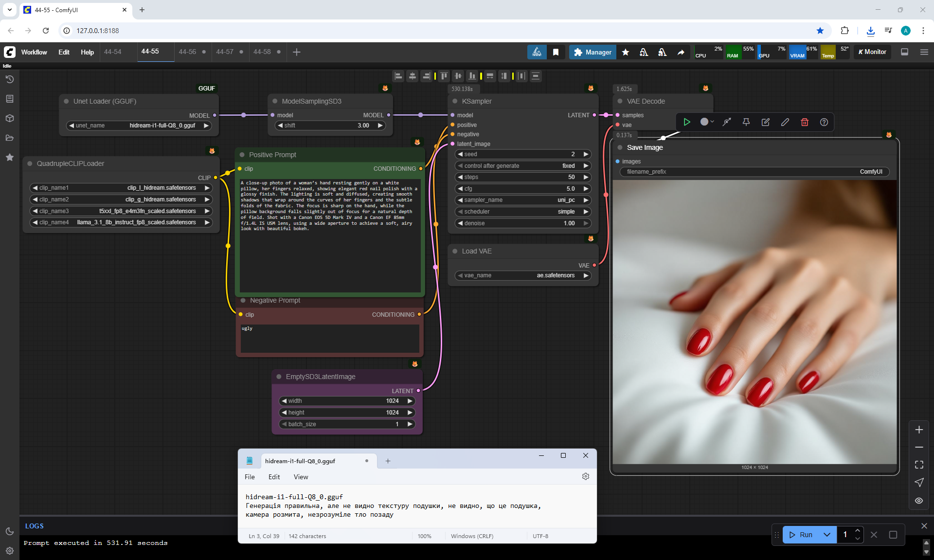Open the sampler_name combo in KSampler
The width and height of the screenshot is (934, 560).
point(522,200)
